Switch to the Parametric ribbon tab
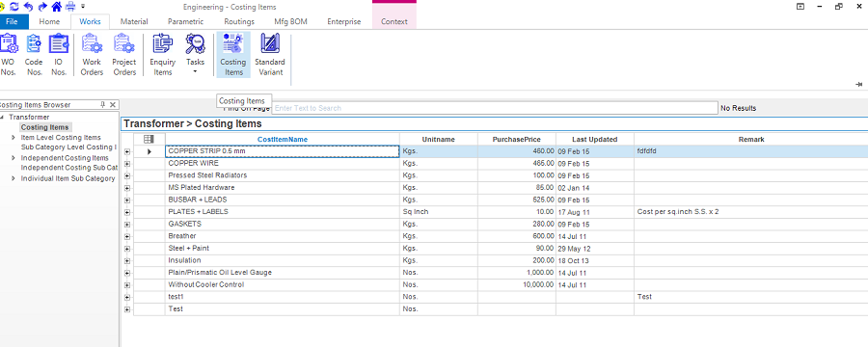Screen dimensions: 868x347 pos(185,22)
